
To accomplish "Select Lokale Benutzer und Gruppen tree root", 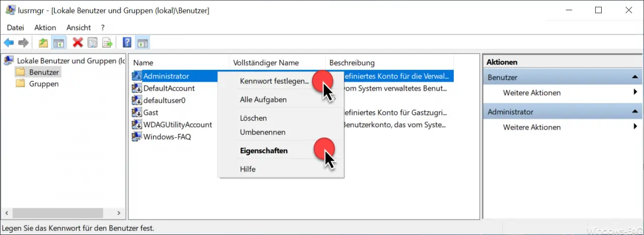I will click(71, 61).
